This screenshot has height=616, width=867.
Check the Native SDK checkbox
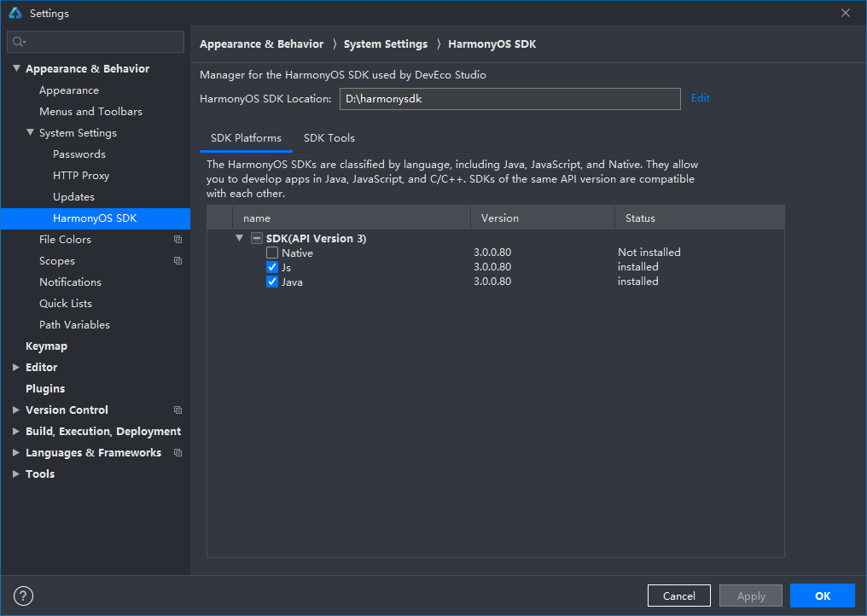click(x=272, y=253)
